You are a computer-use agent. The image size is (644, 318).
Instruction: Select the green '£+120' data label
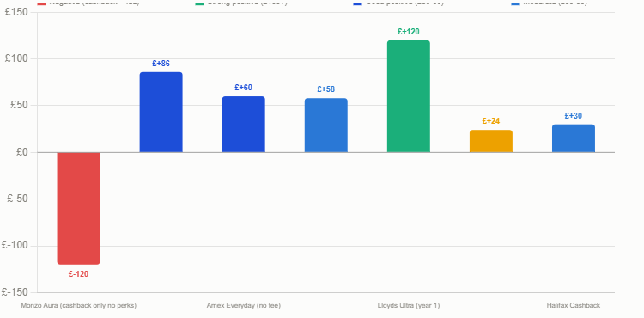pyautogui.click(x=409, y=32)
